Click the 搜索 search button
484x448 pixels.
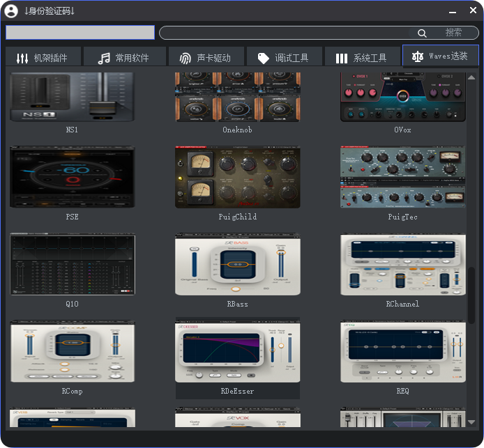click(x=453, y=32)
